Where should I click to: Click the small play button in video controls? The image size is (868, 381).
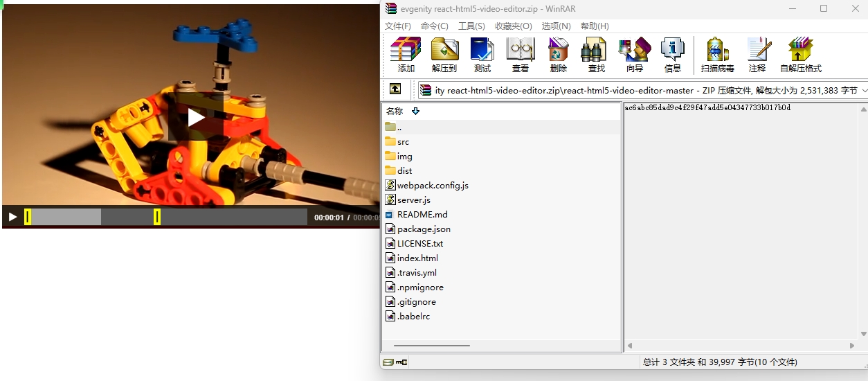12,217
